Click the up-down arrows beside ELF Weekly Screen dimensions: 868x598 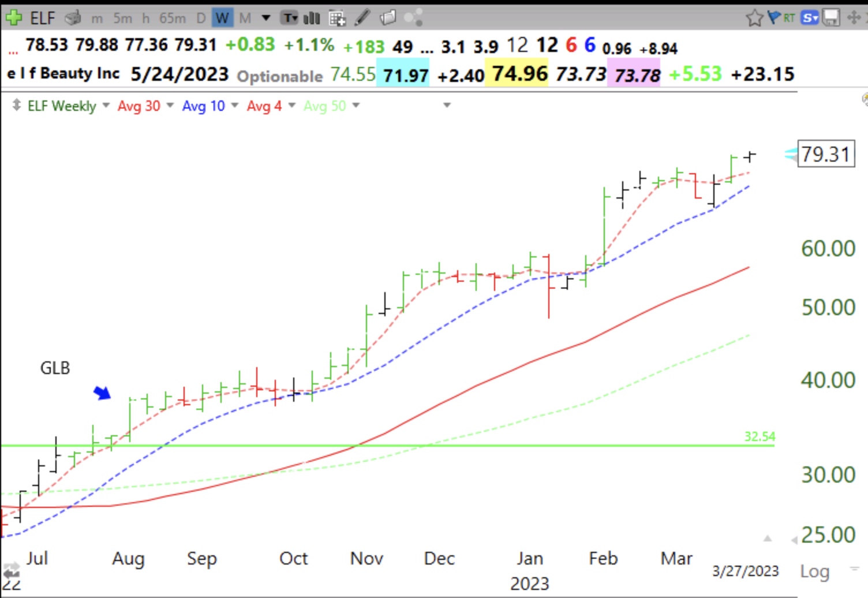coord(16,105)
